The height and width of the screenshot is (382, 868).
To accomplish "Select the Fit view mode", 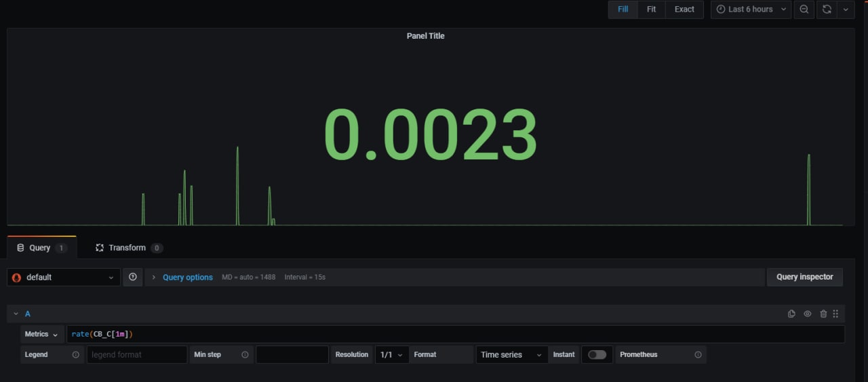I will pyautogui.click(x=651, y=9).
